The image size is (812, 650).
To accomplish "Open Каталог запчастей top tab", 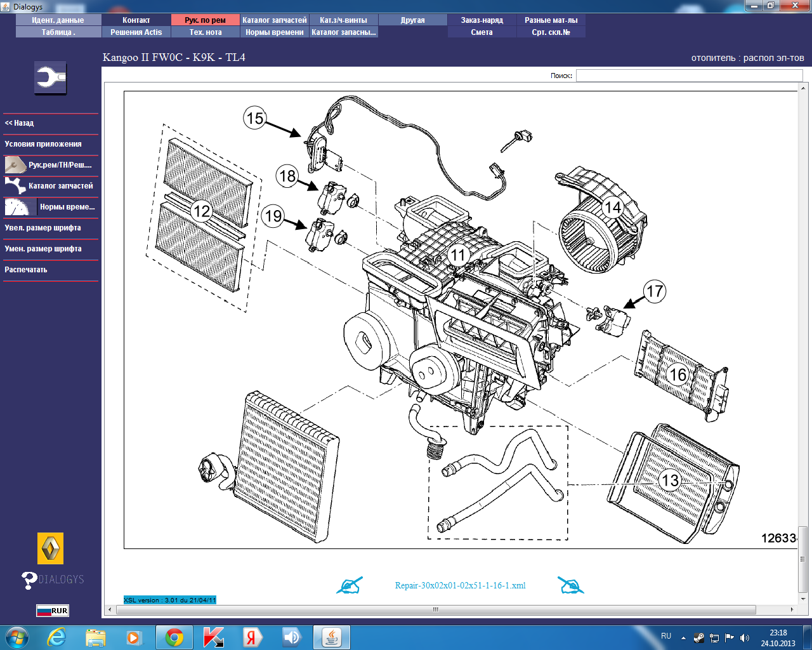I will click(x=275, y=20).
